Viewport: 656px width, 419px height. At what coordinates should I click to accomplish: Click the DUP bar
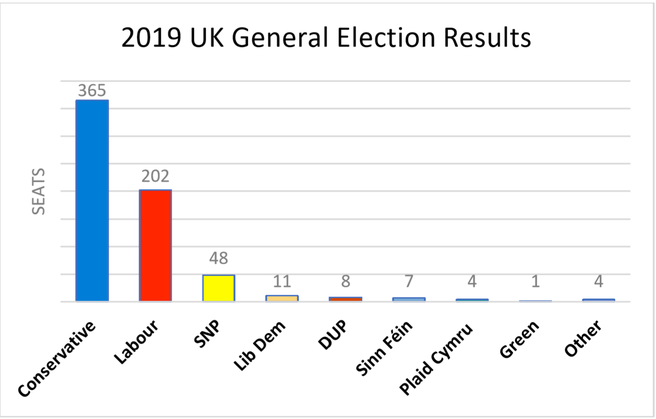click(x=345, y=298)
